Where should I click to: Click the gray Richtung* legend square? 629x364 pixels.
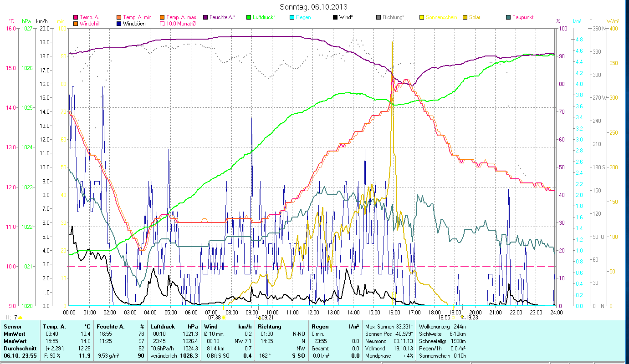(378, 17)
